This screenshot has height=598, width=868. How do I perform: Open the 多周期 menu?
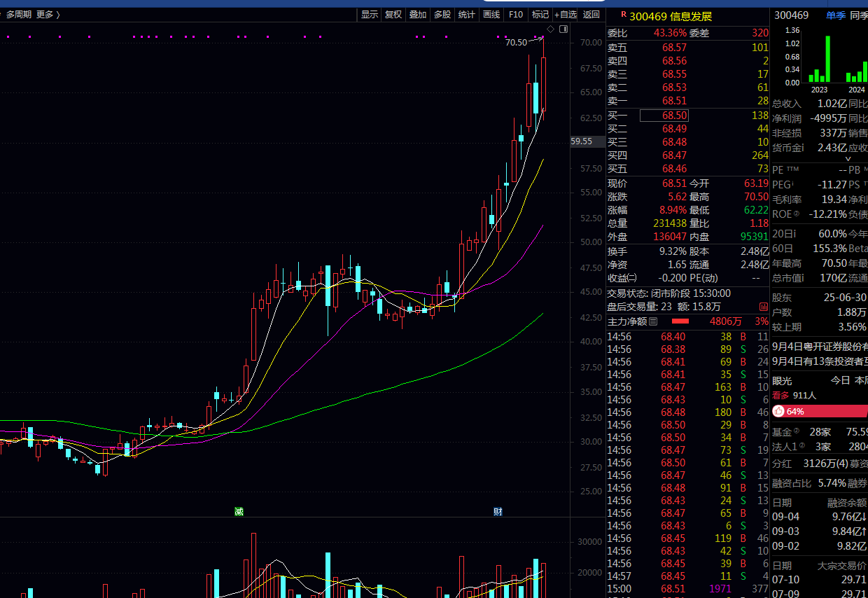[19, 15]
